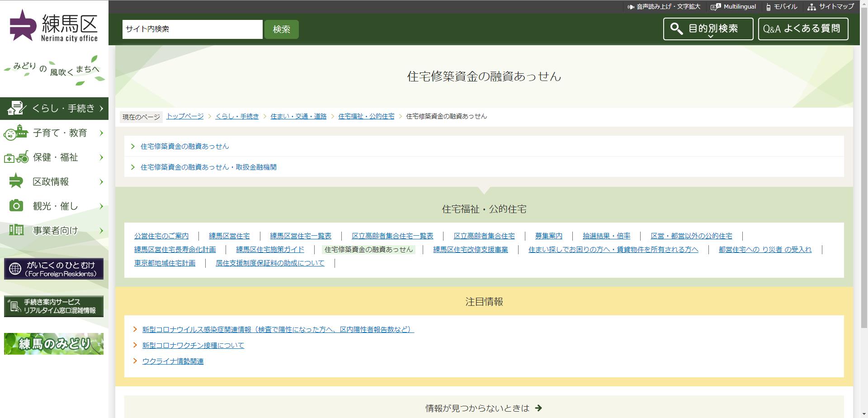Open 情報が見つからないときは link
The width and height of the screenshot is (868, 418).
coord(484,408)
